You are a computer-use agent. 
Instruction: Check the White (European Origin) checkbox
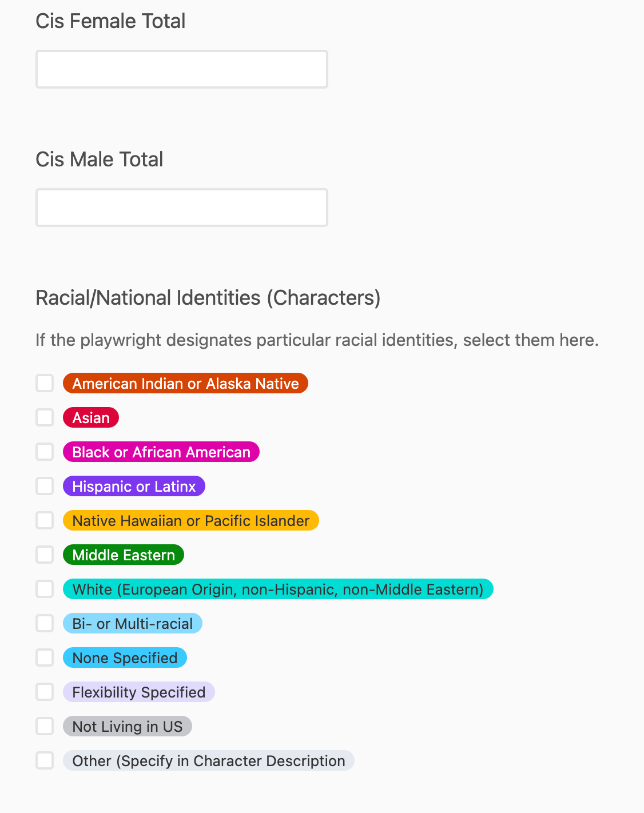[x=45, y=589]
